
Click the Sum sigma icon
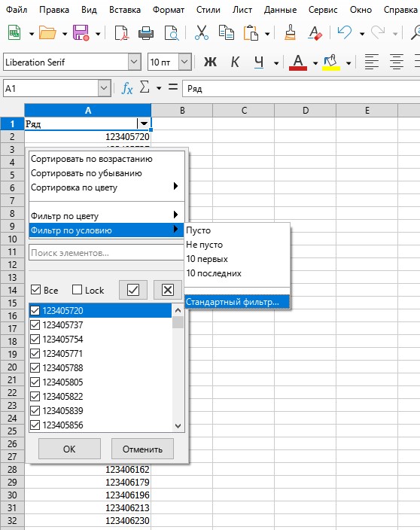[x=145, y=87]
